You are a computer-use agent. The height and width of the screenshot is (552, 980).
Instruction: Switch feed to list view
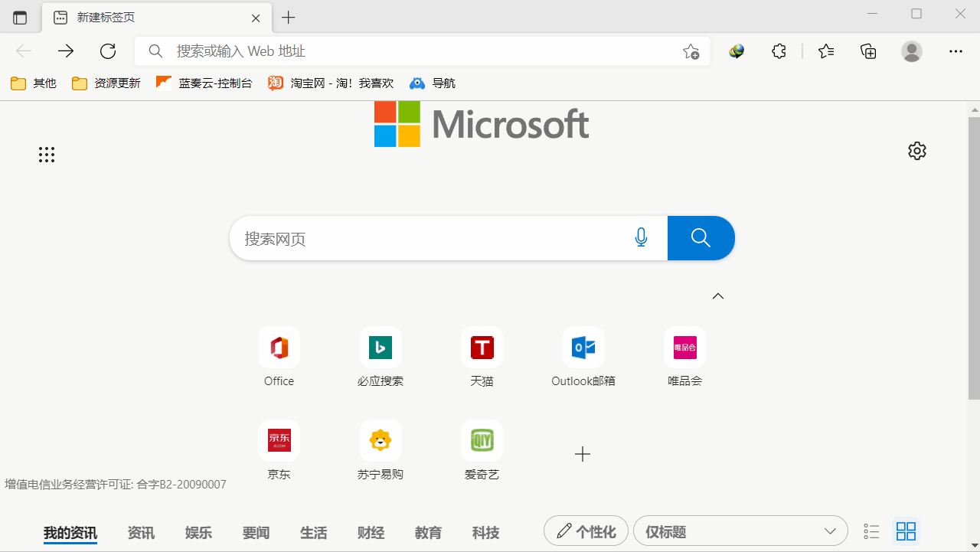(871, 531)
